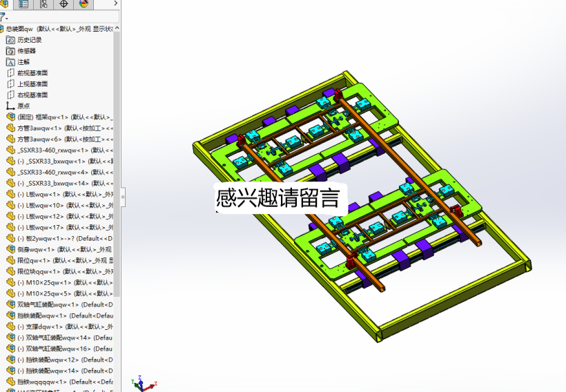Click the XYZ orientation triad
Image resolution: width=566 pixels, height=392 pixels.
pos(144,384)
